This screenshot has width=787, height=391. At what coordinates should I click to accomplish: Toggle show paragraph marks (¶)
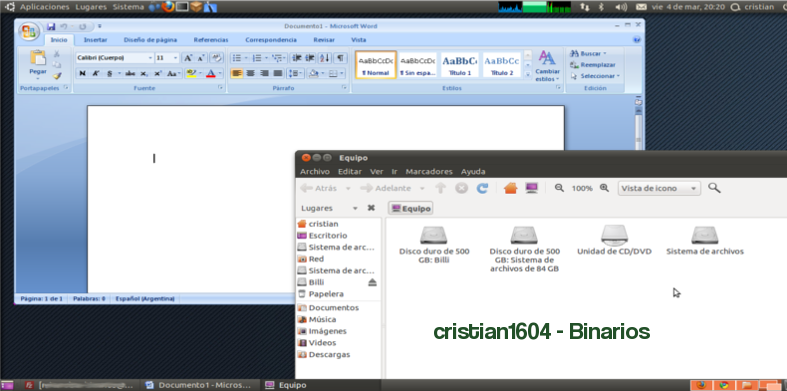coord(340,58)
